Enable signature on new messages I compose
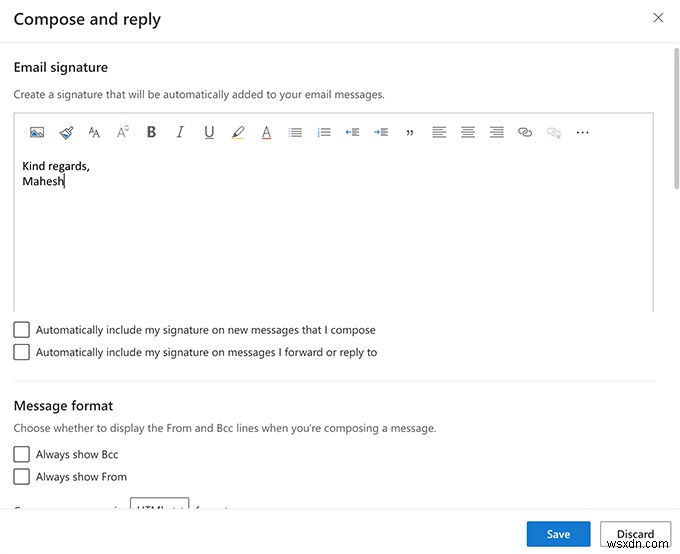 pos(22,329)
